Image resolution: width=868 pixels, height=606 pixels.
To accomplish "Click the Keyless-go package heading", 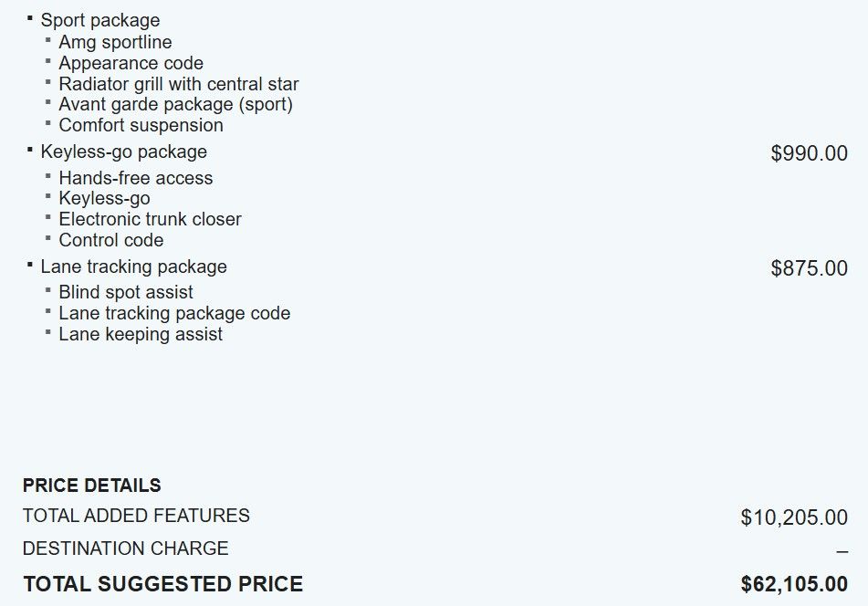I will tap(123, 151).
